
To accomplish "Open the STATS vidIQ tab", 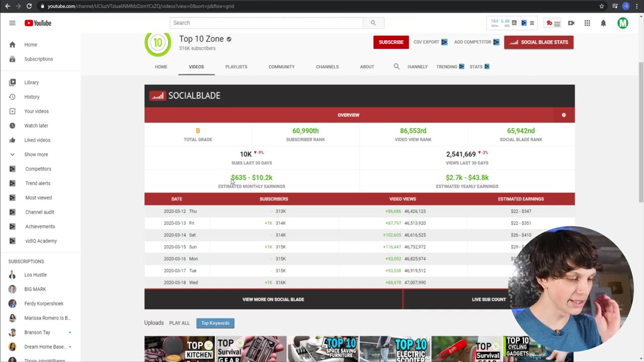I will tap(479, 66).
